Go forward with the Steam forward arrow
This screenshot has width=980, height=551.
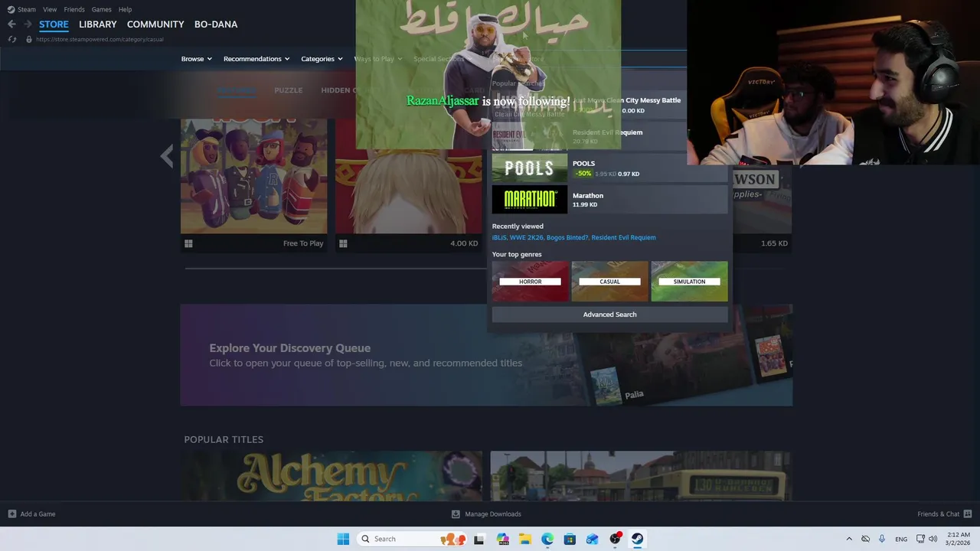pyautogui.click(x=28, y=24)
